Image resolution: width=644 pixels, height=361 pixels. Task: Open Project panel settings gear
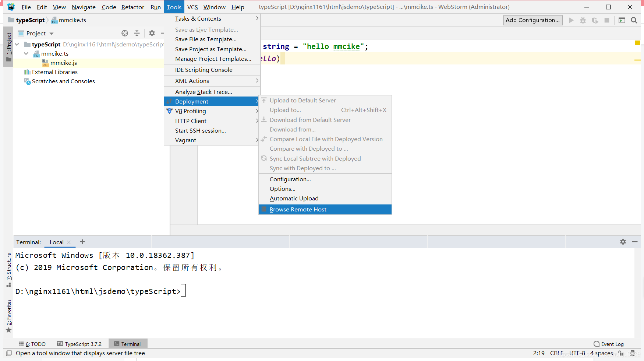coord(152,33)
